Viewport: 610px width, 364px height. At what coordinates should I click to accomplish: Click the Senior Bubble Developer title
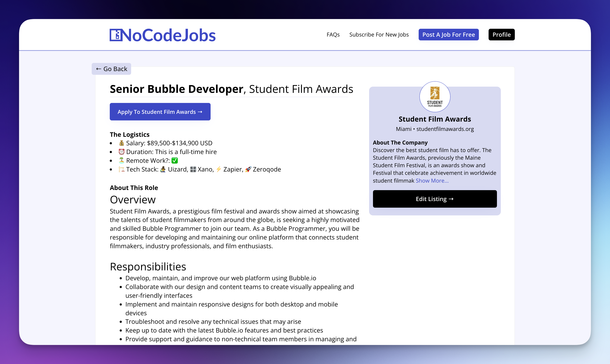pyautogui.click(x=177, y=89)
